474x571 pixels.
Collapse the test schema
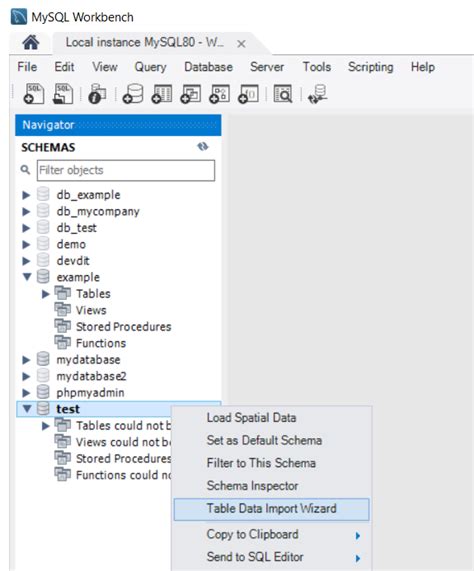pos(27,409)
